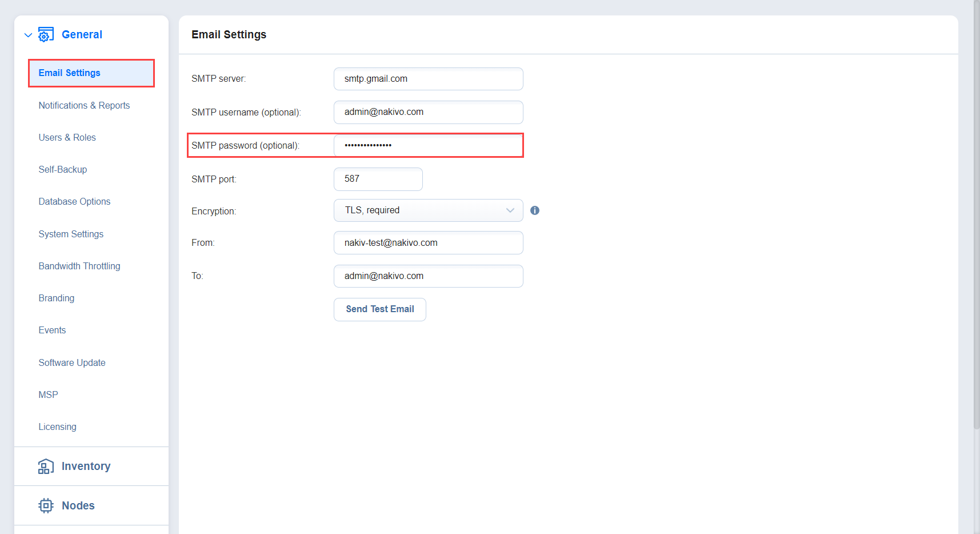Click the SMTP port field
The width and height of the screenshot is (980, 534).
coord(378,179)
